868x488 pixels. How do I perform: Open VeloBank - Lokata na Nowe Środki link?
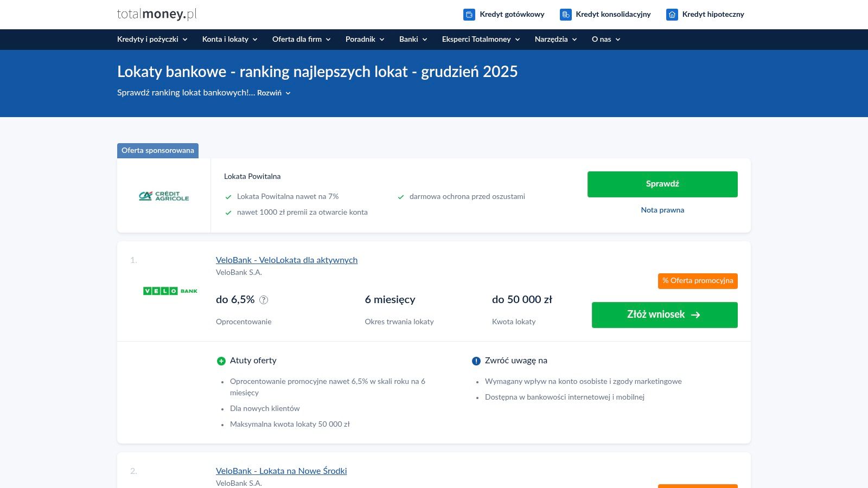281,471
